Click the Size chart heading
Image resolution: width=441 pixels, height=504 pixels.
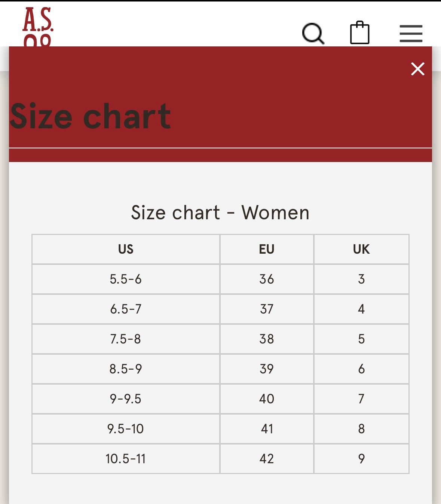[x=90, y=116]
